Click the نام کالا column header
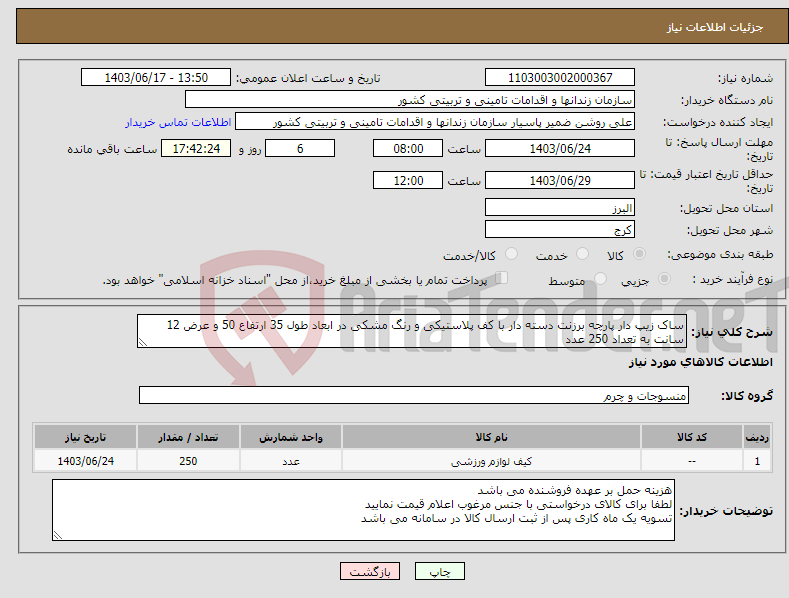Screen dimensions: 789x598 click(x=491, y=437)
